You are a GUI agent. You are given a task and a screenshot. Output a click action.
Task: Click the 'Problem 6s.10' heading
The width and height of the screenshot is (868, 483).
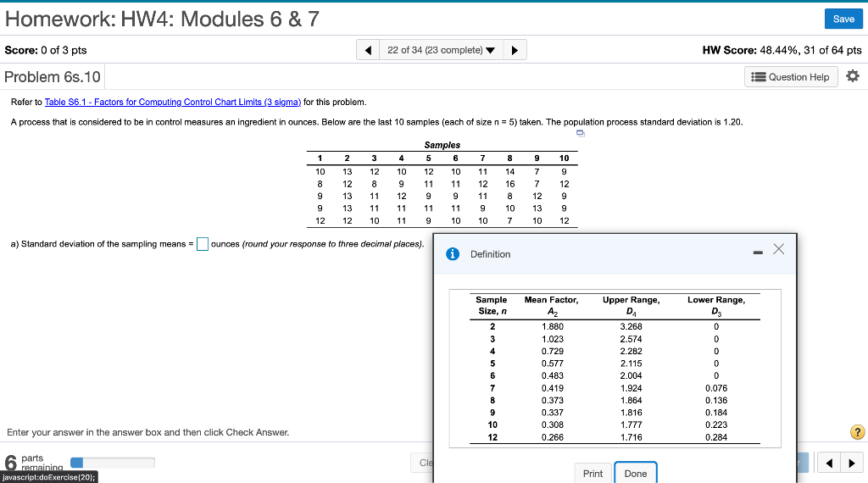pyautogui.click(x=53, y=77)
